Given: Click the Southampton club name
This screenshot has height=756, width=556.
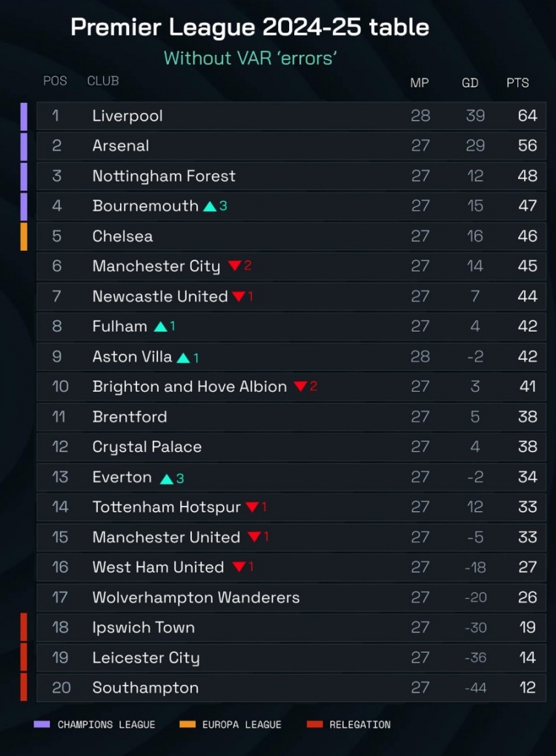Looking at the screenshot, I should [145, 688].
